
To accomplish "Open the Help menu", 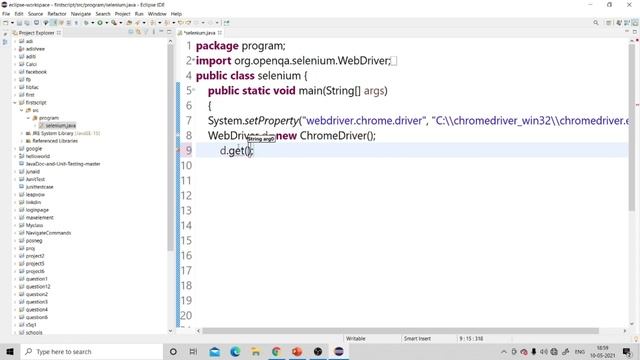I will click(x=176, y=14).
